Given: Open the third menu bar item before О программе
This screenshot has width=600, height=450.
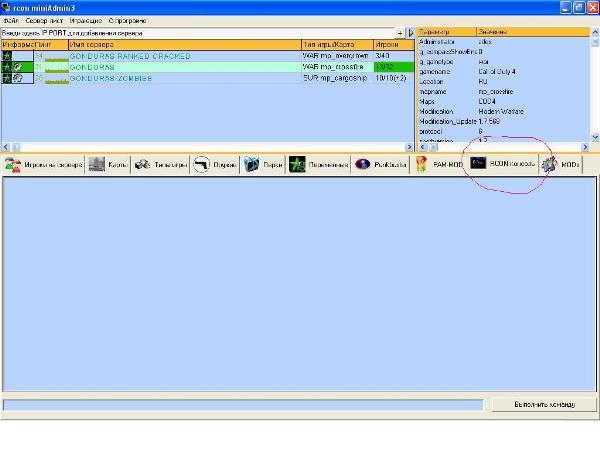Looking at the screenshot, I should click(86, 21).
